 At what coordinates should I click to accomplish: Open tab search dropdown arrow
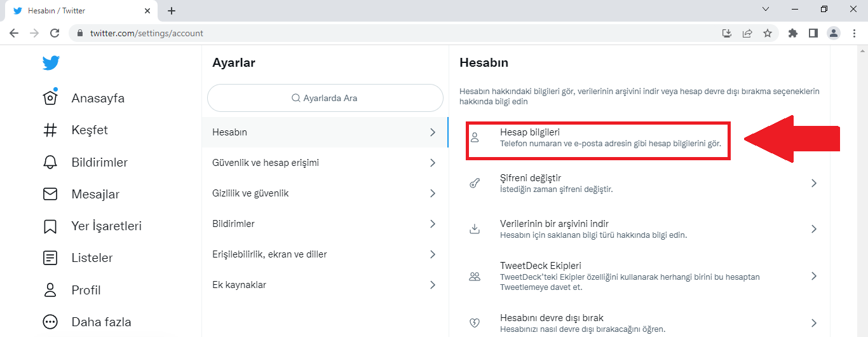coord(766,10)
